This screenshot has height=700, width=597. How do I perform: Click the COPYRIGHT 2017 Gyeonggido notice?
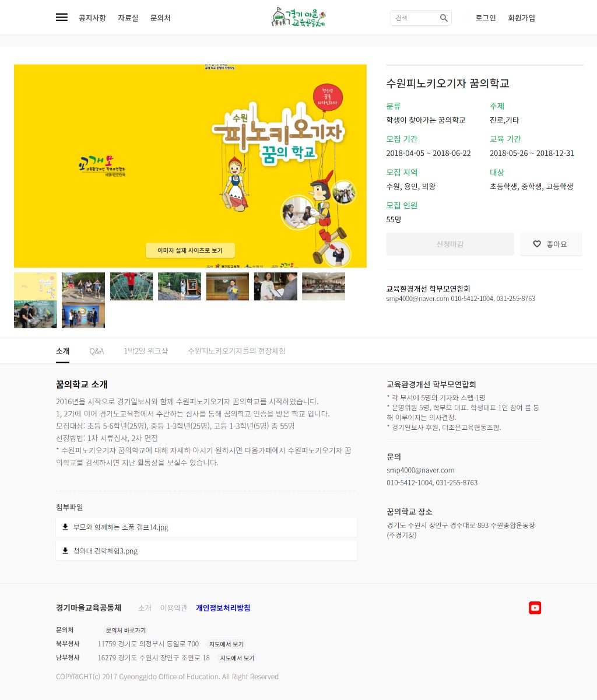click(167, 677)
